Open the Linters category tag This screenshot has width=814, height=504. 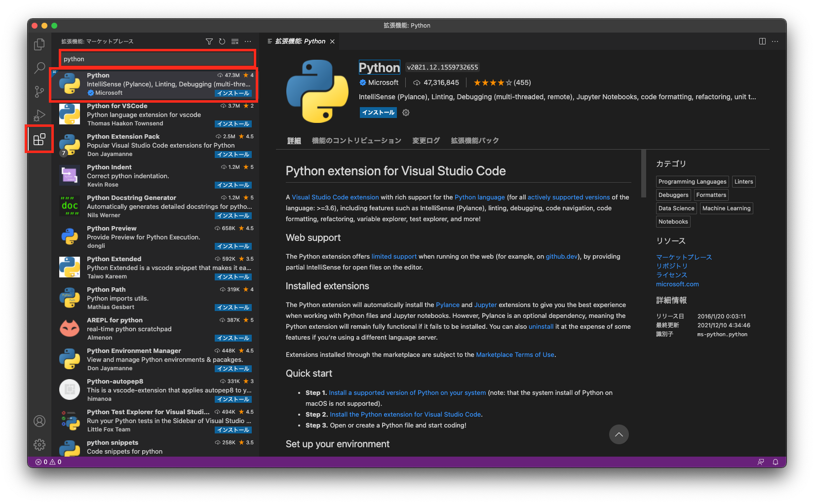tap(743, 182)
